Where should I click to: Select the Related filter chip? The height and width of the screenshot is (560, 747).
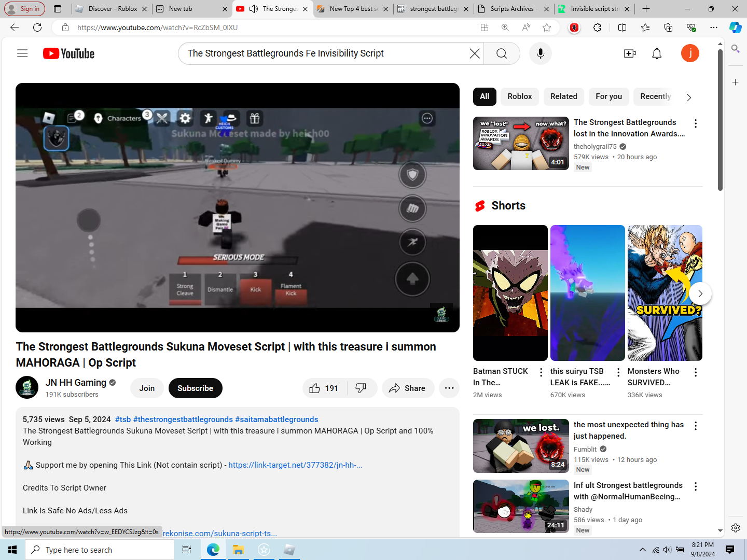pyautogui.click(x=563, y=96)
